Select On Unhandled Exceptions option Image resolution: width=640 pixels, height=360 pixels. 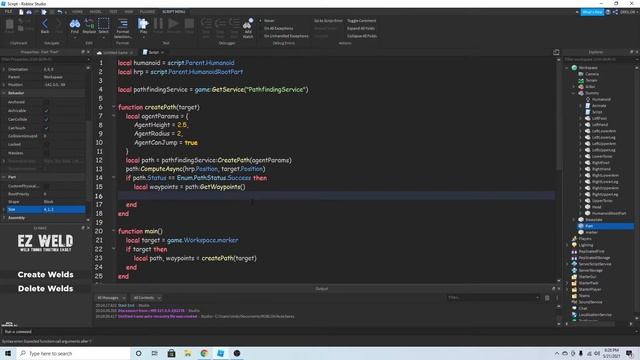284,36
